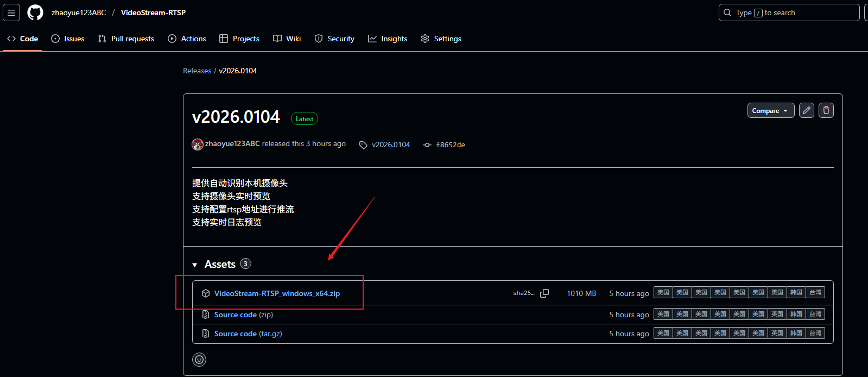The width and height of the screenshot is (868, 377).
Task: Click the package icon beside VideoStream-RTSP_windows_x64.zip
Action: [x=206, y=293]
